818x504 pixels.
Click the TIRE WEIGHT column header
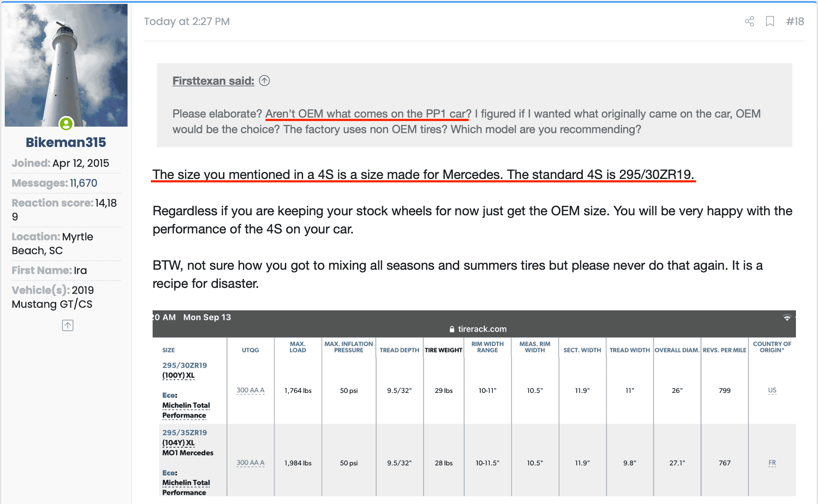[444, 350]
